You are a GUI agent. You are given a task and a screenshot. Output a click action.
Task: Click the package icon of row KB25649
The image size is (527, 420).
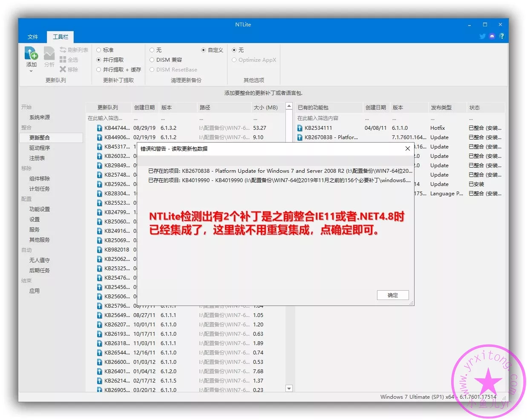click(x=99, y=315)
